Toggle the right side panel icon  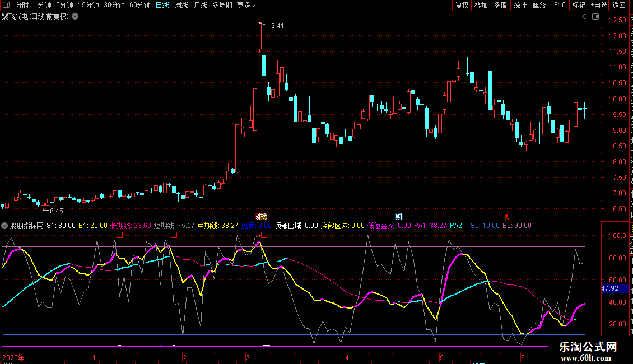tap(595, 17)
